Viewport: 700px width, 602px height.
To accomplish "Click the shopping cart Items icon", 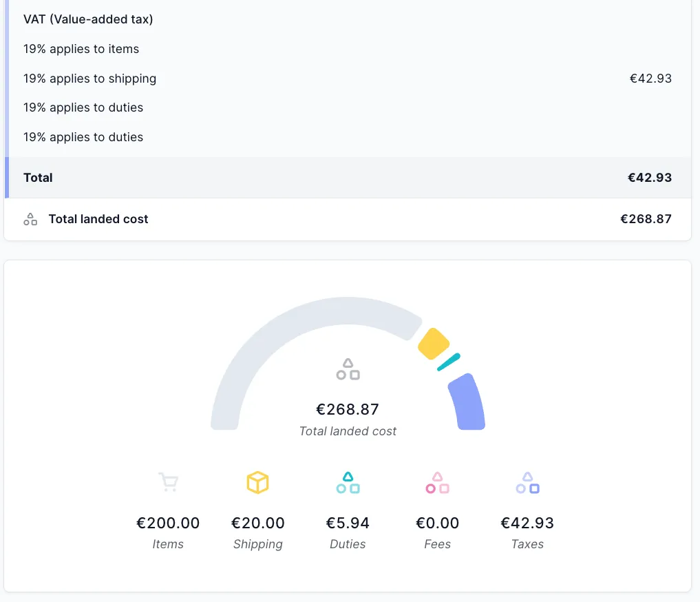I will [169, 482].
